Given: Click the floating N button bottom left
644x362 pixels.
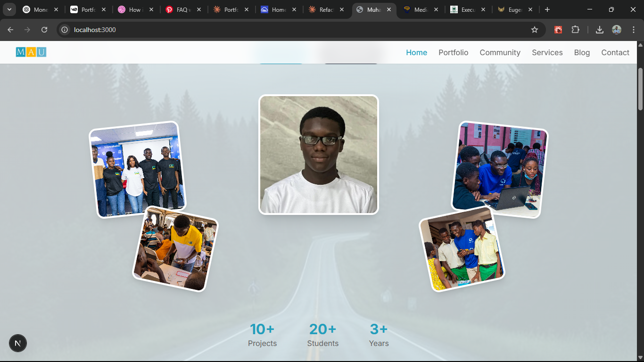Looking at the screenshot, I should click(18, 343).
